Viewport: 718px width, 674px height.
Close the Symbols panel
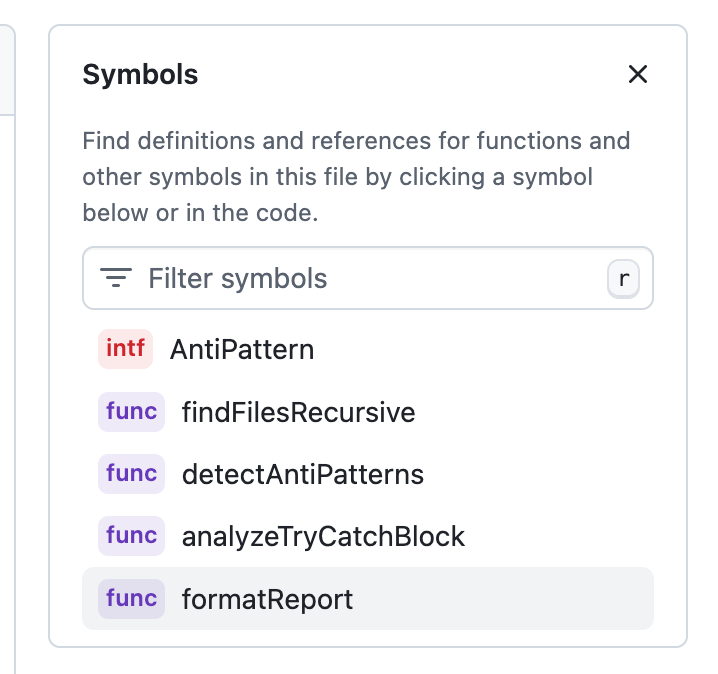(637, 74)
